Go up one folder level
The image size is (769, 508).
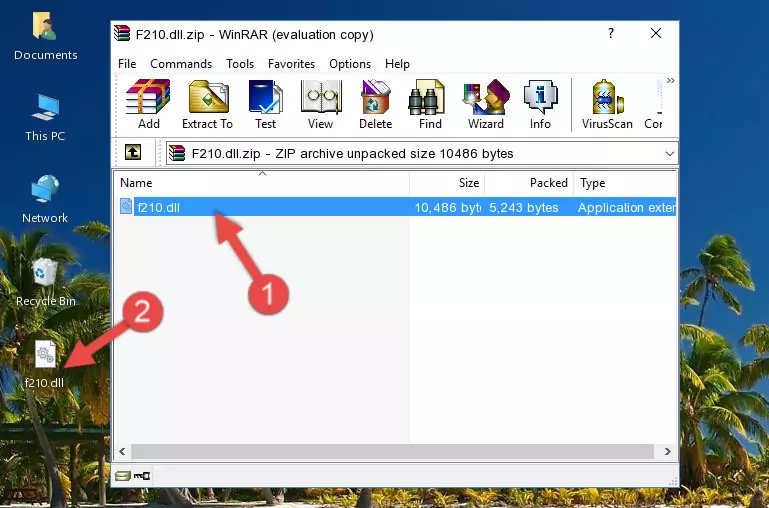pyautogui.click(x=133, y=152)
